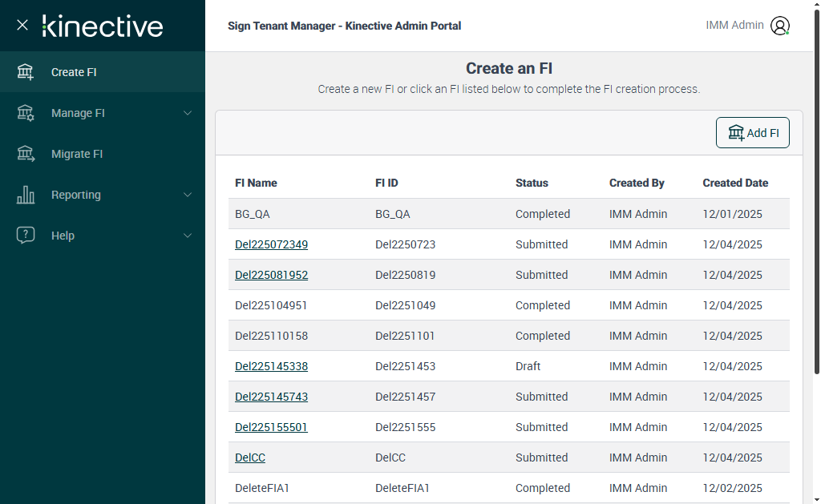Click the Create FI bank icon

tap(26, 72)
